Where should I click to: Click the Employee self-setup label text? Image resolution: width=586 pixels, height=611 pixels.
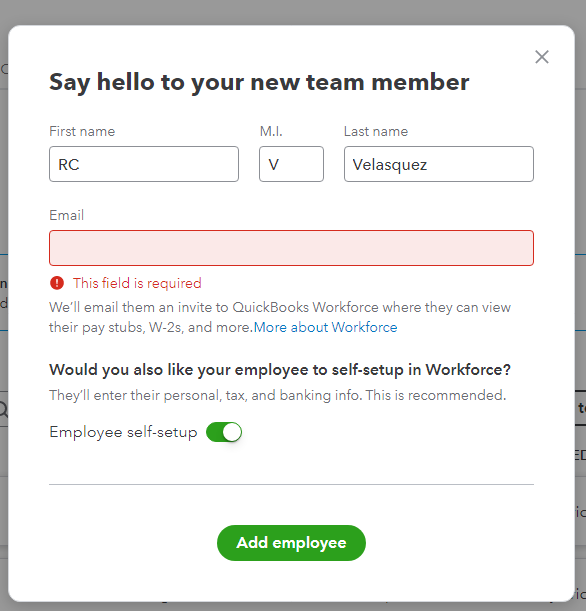pos(123,432)
